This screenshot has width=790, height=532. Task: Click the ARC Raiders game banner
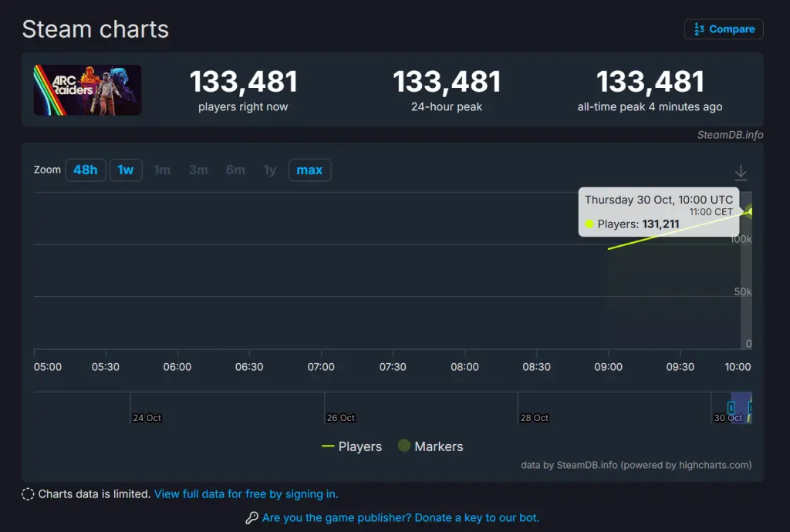coord(86,89)
